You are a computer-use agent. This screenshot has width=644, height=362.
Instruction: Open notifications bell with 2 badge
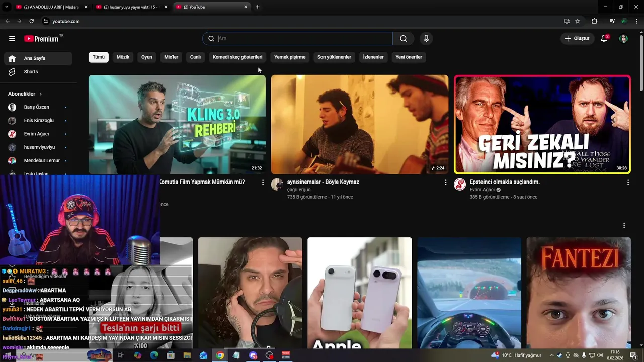coord(605,39)
